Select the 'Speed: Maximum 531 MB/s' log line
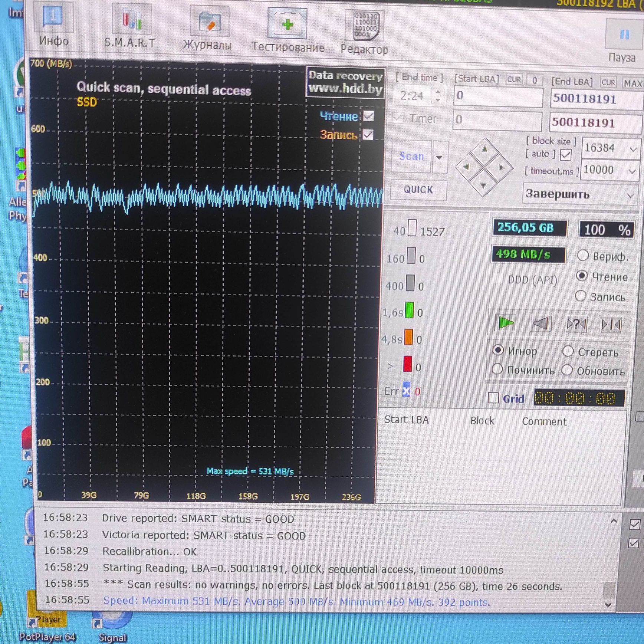This screenshot has width=644, height=644. pyautogui.click(x=296, y=601)
